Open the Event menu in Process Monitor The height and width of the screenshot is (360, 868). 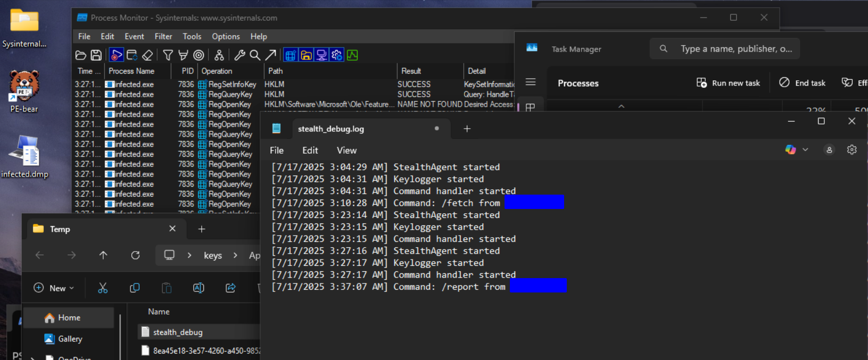point(134,36)
